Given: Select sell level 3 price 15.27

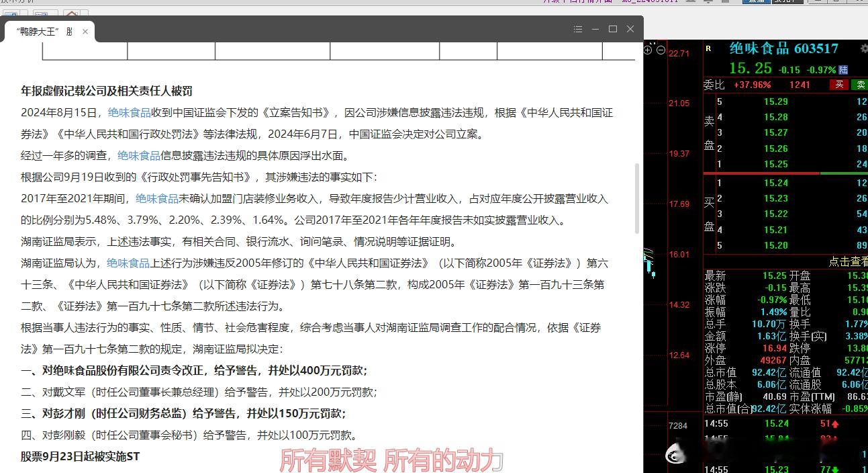Looking at the screenshot, I should point(775,132).
